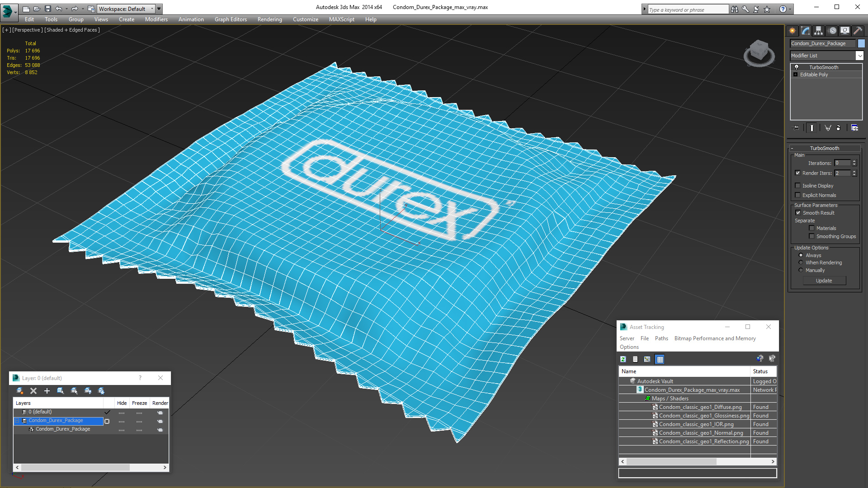The image size is (868, 488).
Task: Open the Motion command panel tab
Action: coord(832,31)
